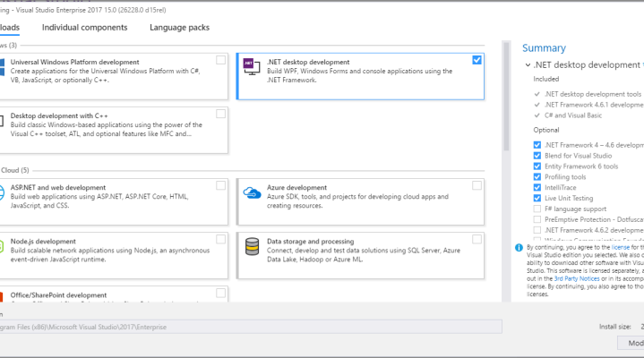Uncheck Blend for Visual Studio option

[537, 156]
